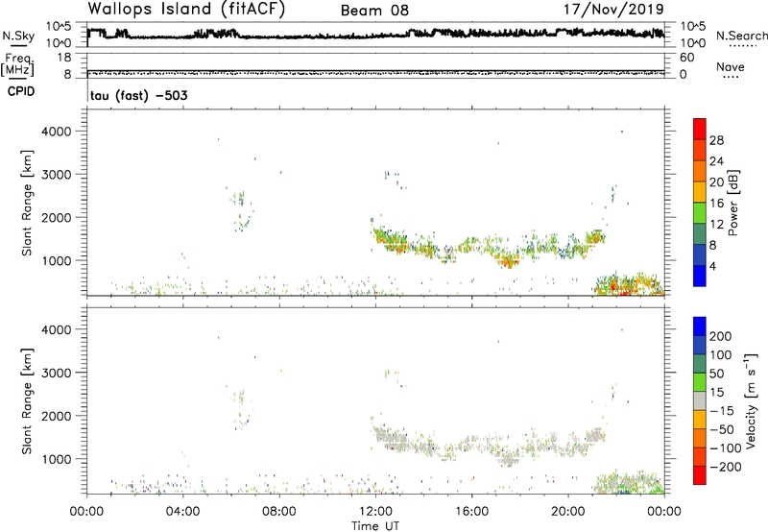
Task: Select the '04:00' time axis tick label
Action: pyautogui.click(x=183, y=512)
